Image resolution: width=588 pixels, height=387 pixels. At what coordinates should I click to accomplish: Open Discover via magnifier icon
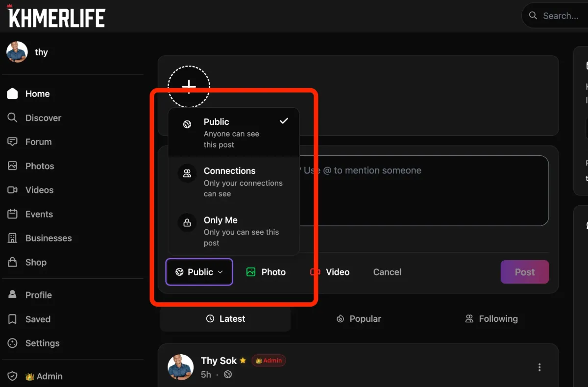(13, 118)
